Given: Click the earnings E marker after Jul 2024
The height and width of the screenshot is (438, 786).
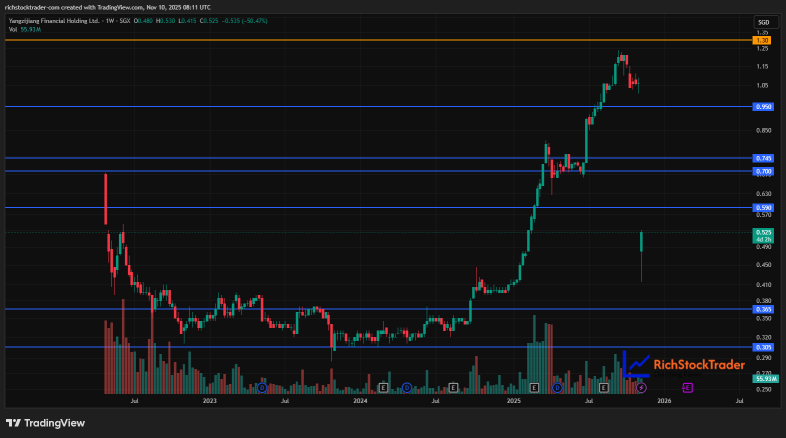Looking at the screenshot, I should (x=453, y=387).
